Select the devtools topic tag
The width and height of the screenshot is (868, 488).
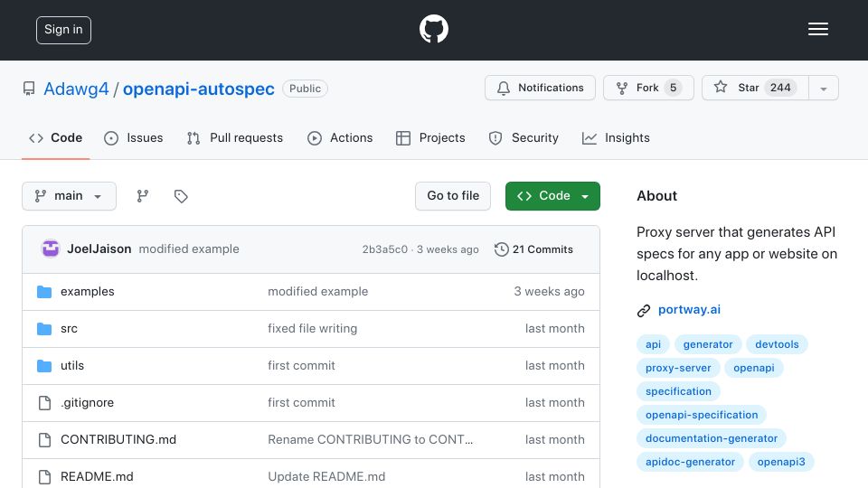(778, 344)
